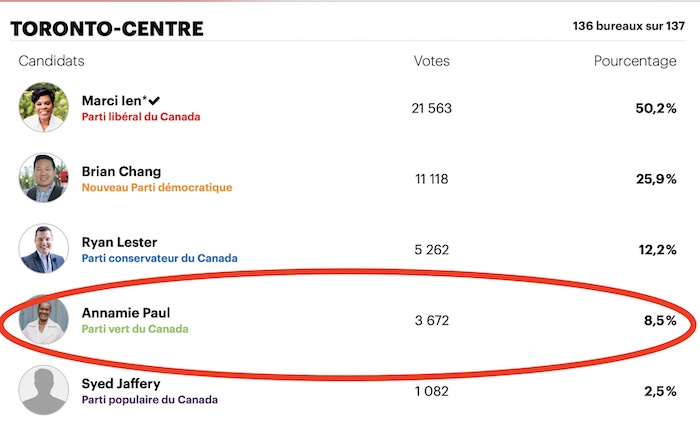Click the Nouveau Parti démocratique label
This screenshot has height=433, width=700.
tap(157, 187)
